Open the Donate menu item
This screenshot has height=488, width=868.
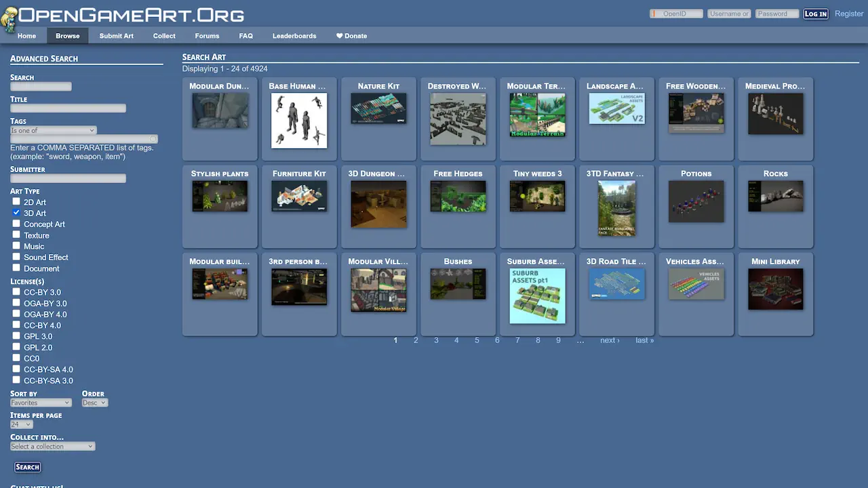pyautogui.click(x=351, y=36)
